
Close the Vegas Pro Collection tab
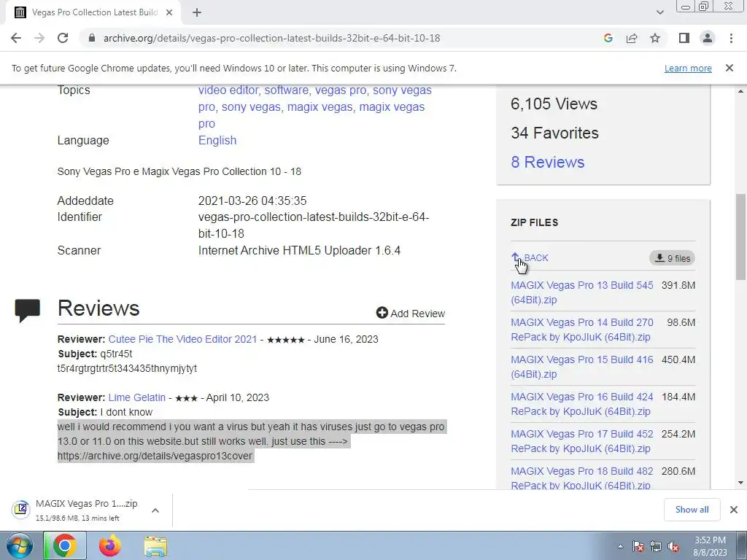pos(169,13)
